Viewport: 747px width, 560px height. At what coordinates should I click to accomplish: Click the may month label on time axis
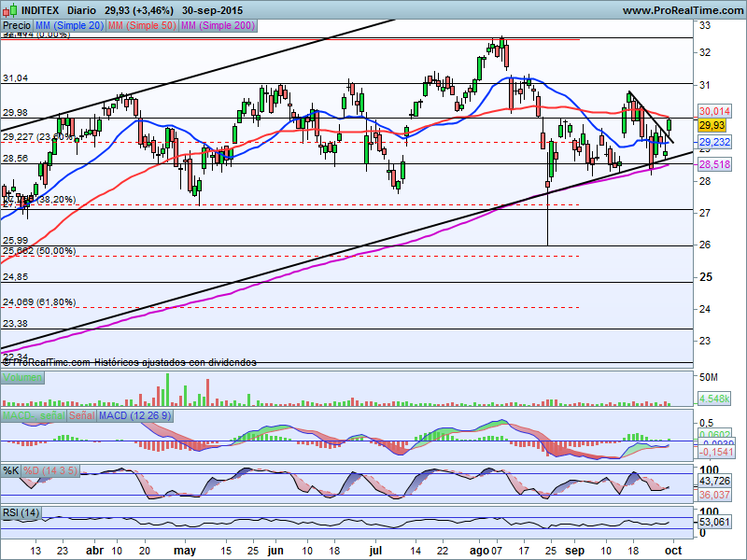185,551
